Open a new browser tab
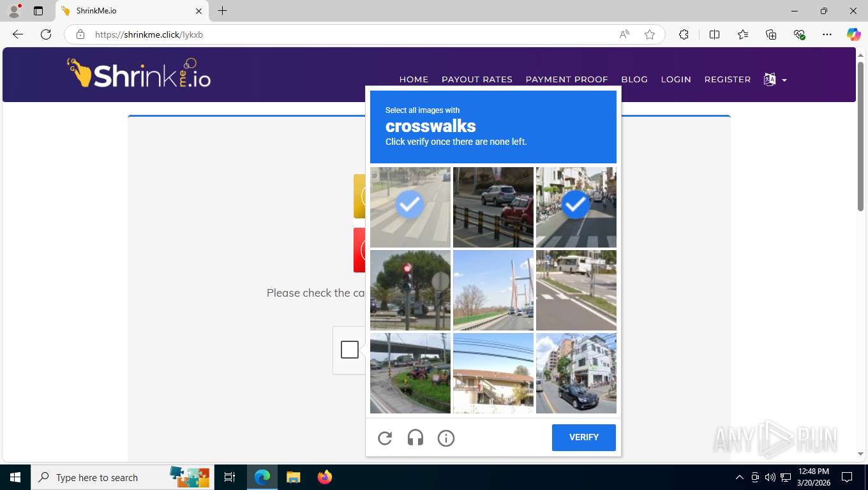868x490 pixels. [x=222, y=11]
